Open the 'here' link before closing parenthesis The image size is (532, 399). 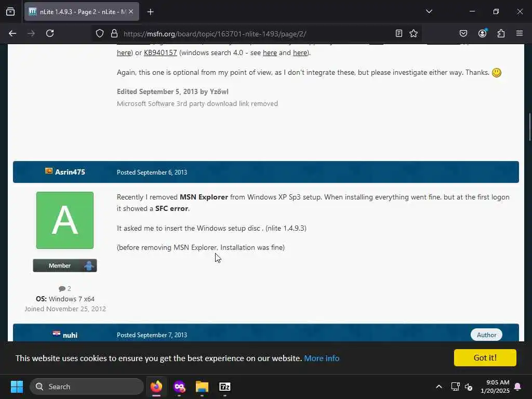pos(300,52)
